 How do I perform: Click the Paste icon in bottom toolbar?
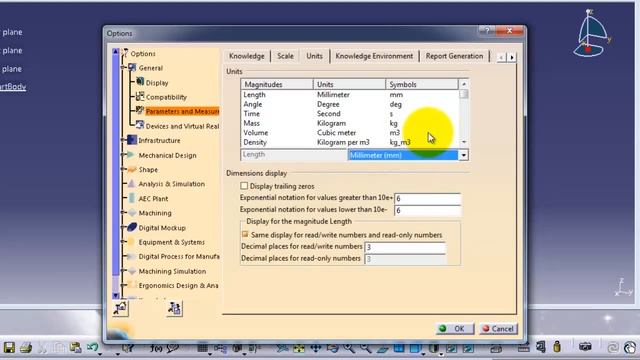76,348
